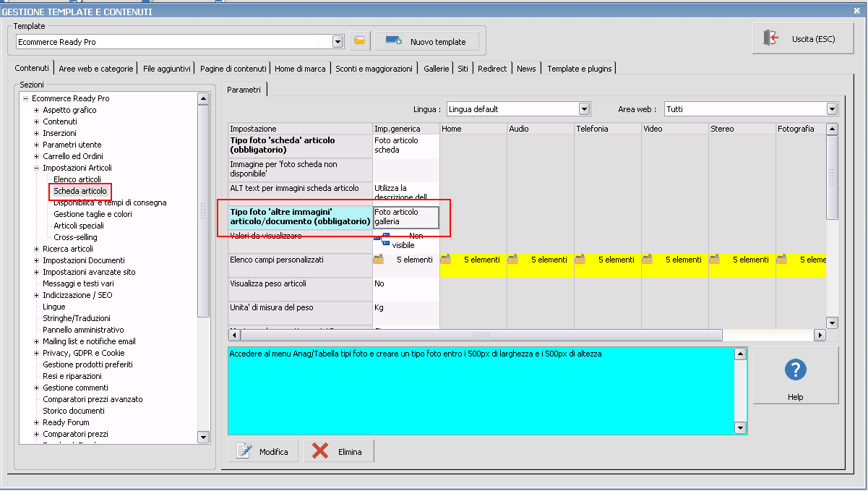This screenshot has height=491, width=868.
Task: Click the Elimina button
Action: [x=339, y=451]
